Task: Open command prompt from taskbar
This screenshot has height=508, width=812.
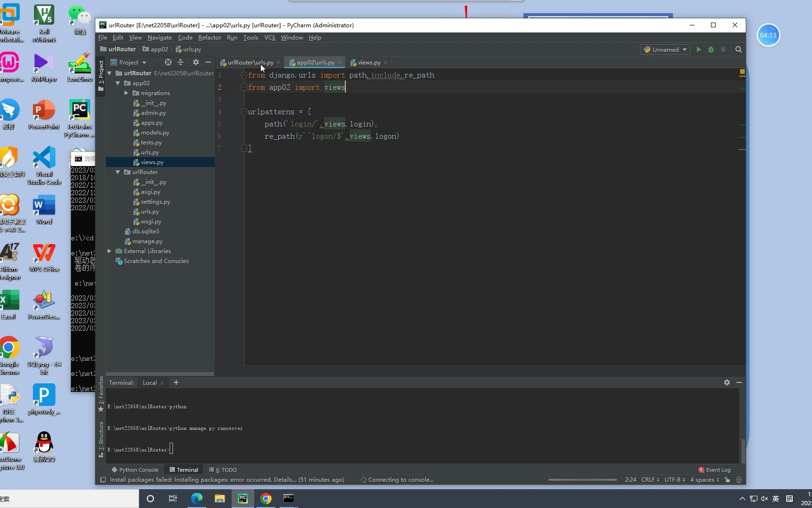Action: pyautogui.click(x=289, y=499)
